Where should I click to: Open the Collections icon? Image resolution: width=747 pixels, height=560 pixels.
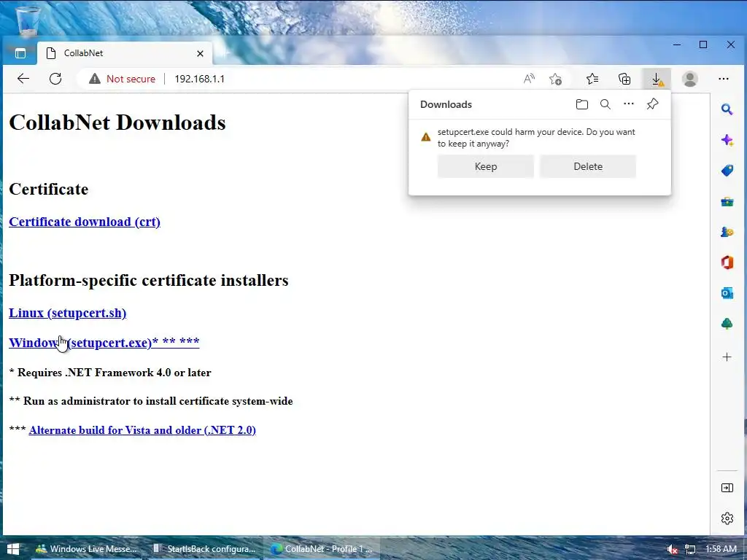point(624,79)
